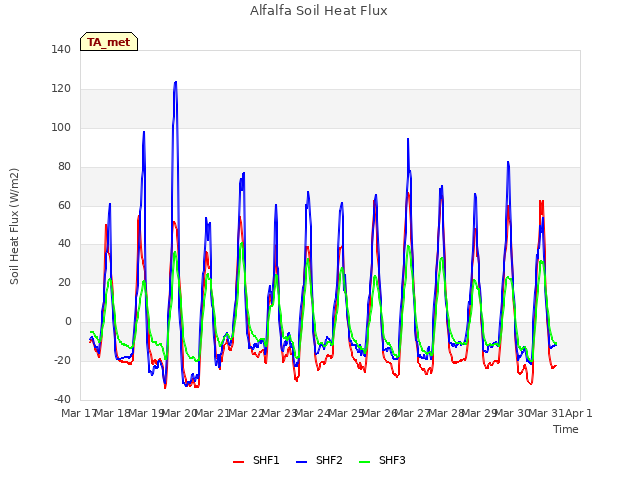Toggle the SHF3 series in the legend

[382, 460]
